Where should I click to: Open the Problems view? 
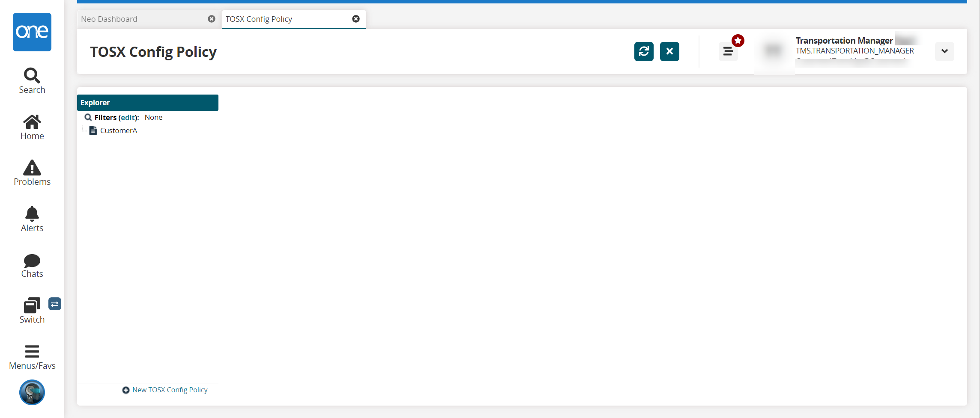(x=32, y=173)
